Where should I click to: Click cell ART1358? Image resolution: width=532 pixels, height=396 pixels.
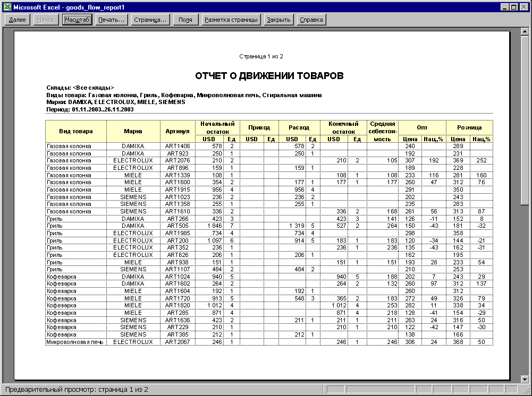click(178, 204)
